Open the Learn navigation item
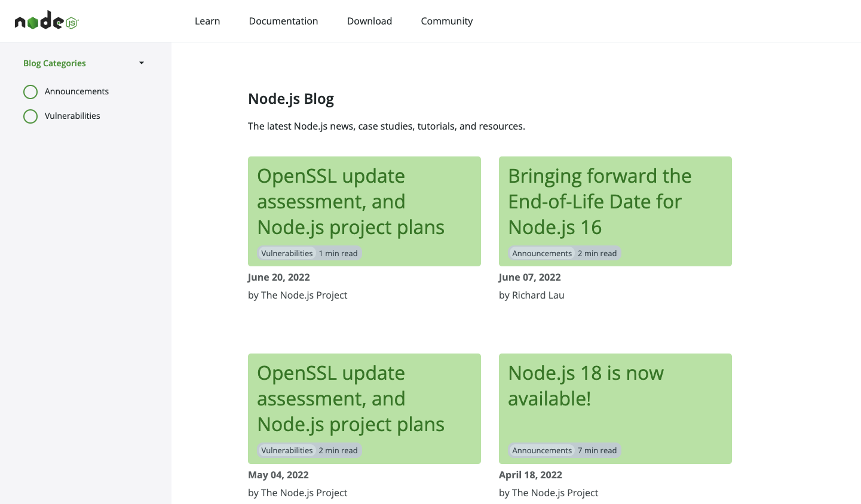The image size is (861, 504). [x=207, y=21]
